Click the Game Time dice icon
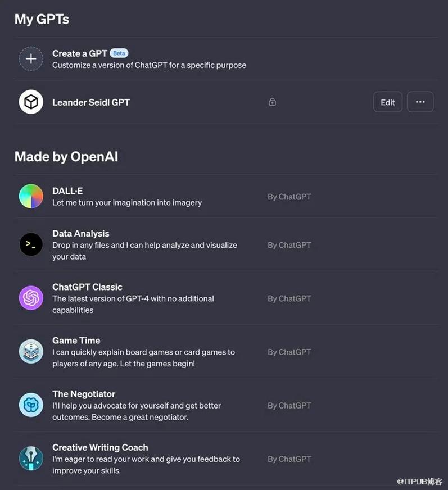Screen dimensions: 448x490 pos(31,351)
